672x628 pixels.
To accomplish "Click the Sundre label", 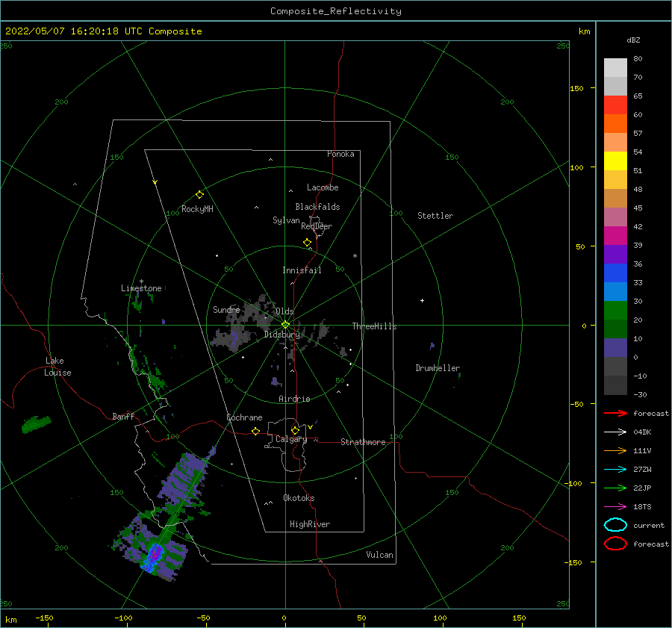I will [226, 309].
